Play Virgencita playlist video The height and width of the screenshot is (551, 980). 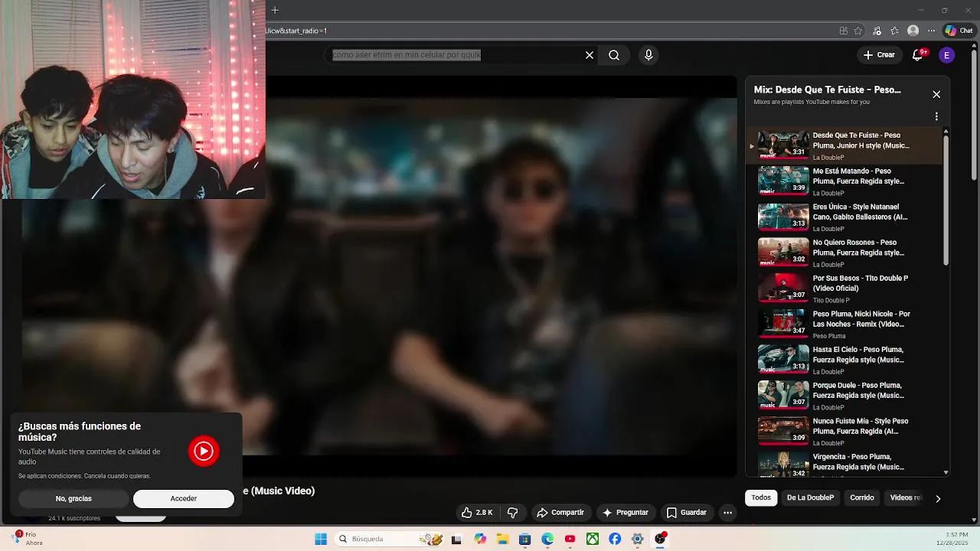pos(846,464)
